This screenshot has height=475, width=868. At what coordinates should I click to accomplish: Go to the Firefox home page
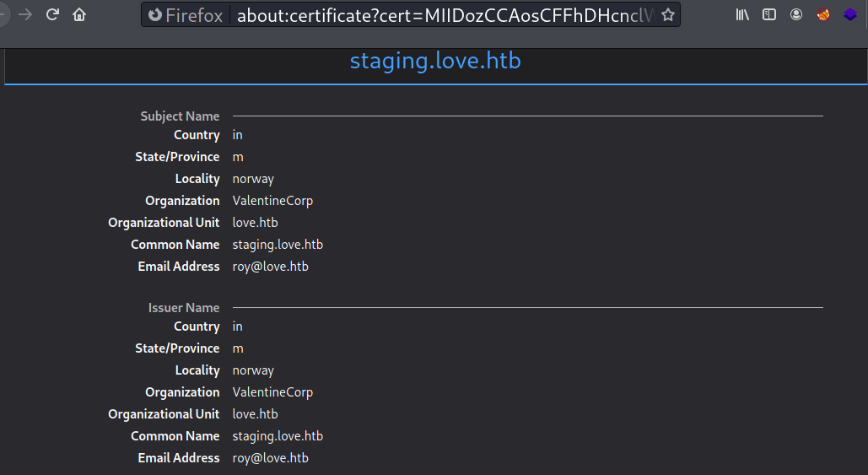pos(79,14)
